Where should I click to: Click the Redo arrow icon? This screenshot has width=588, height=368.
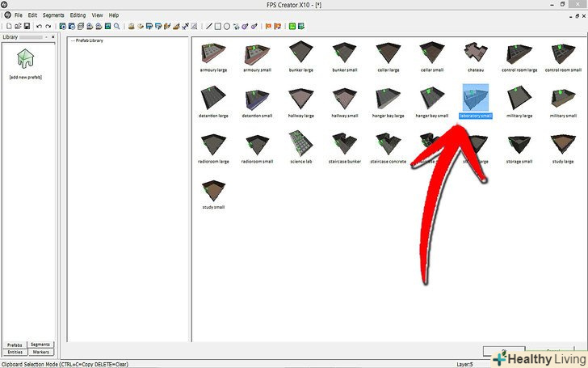pos(48,26)
